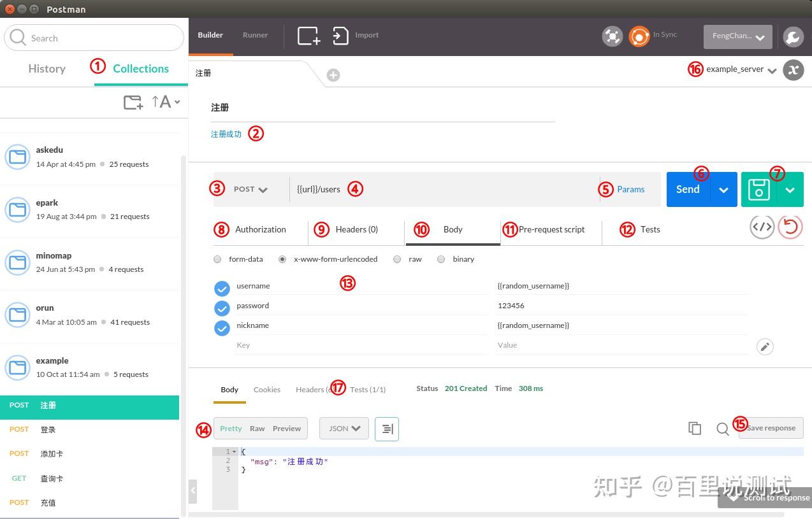The height and width of the screenshot is (519, 812).
Task: Switch to the Pre-request script tab
Action: [x=551, y=229]
